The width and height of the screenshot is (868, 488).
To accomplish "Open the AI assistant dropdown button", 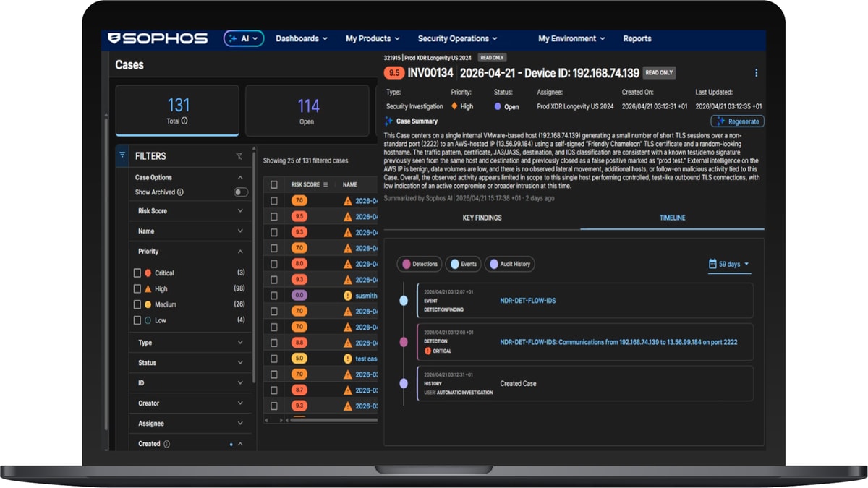I will (244, 39).
